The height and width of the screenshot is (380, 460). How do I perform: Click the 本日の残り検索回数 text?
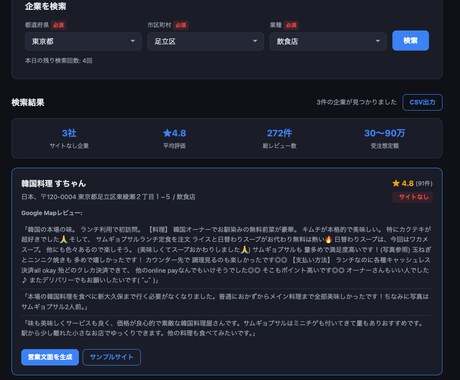(x=59, y=61)
